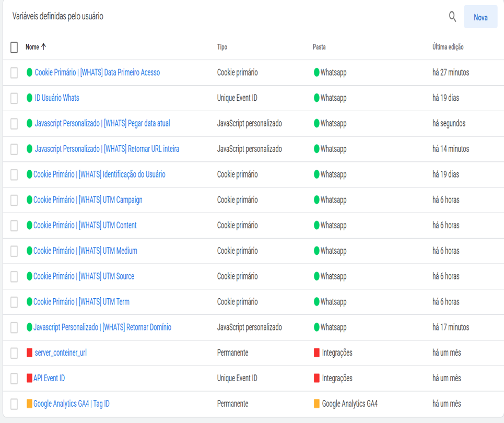Open Cookie Primário Data Primeiro Acesso variable
The height and width of the screenshot is (423, 504).
tap(97, 73)
